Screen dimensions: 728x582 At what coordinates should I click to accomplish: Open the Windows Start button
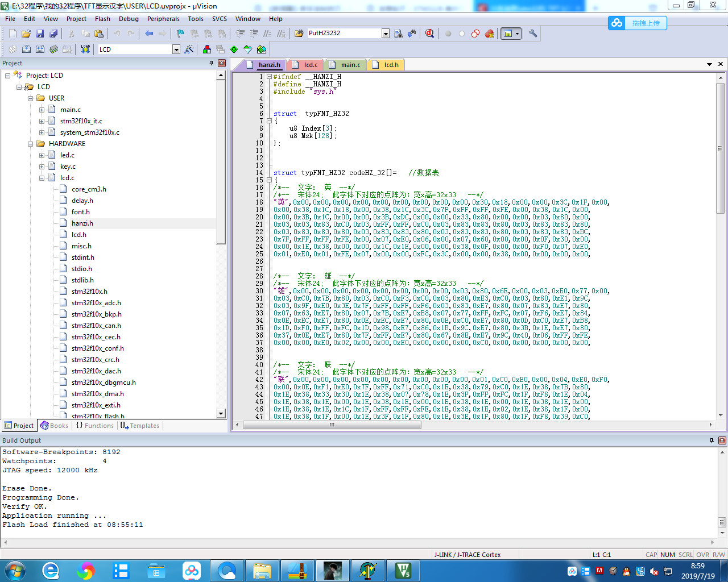pos(15,570)
